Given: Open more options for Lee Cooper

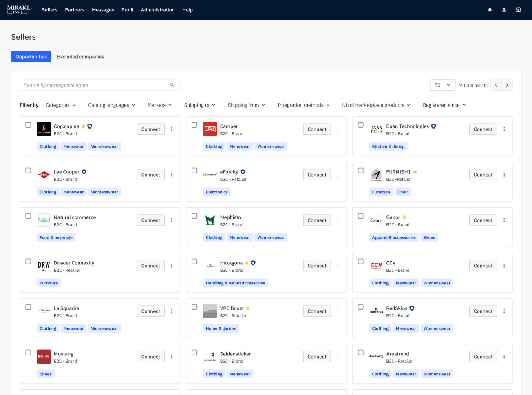Looking at the screenshot, I should coord(172,175).
